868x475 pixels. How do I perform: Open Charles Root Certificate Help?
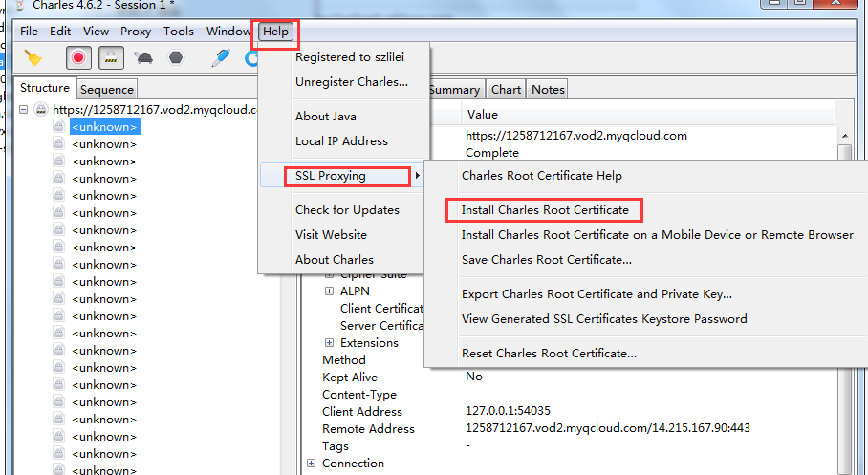point(542,176)
